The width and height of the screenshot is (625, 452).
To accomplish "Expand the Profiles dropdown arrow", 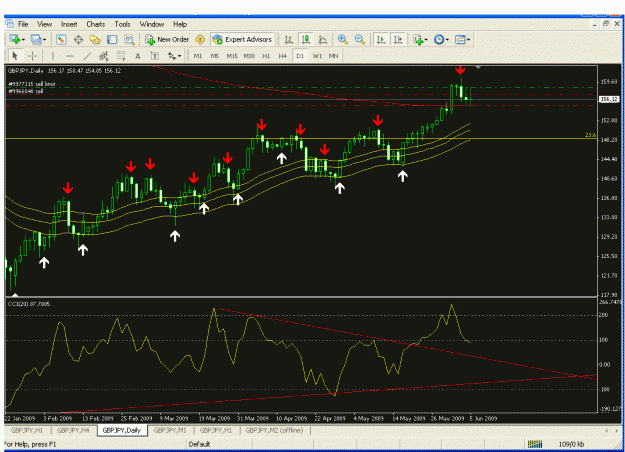I will [x=44, y=40].
